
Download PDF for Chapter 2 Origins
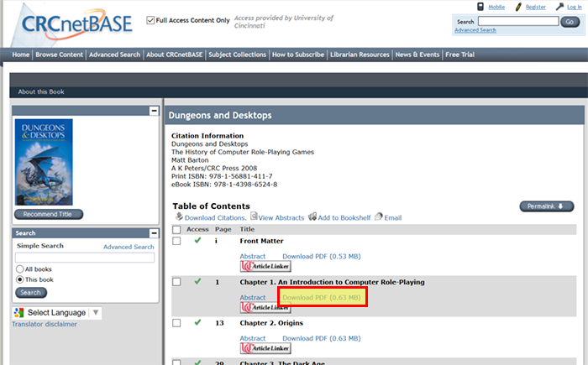(x=322, y=338)
